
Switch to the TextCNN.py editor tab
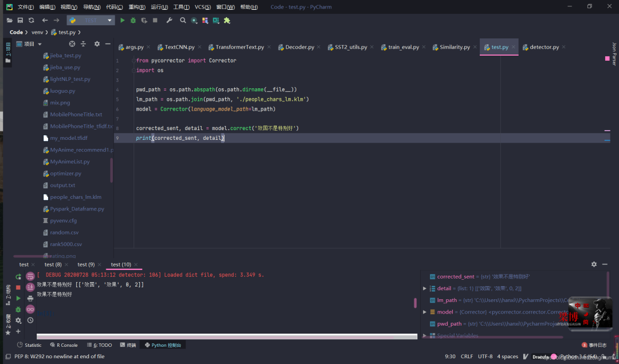(179, 47)
